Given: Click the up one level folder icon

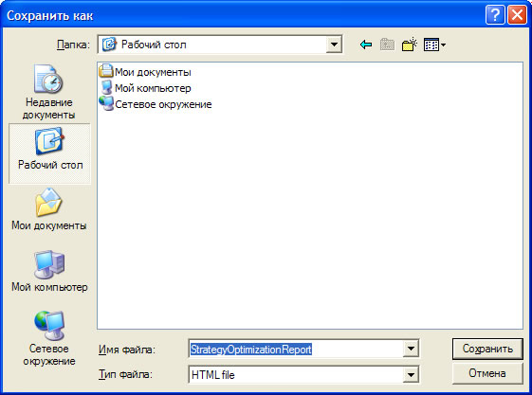Looking at the screenshot, I should (x=387, y=45).
